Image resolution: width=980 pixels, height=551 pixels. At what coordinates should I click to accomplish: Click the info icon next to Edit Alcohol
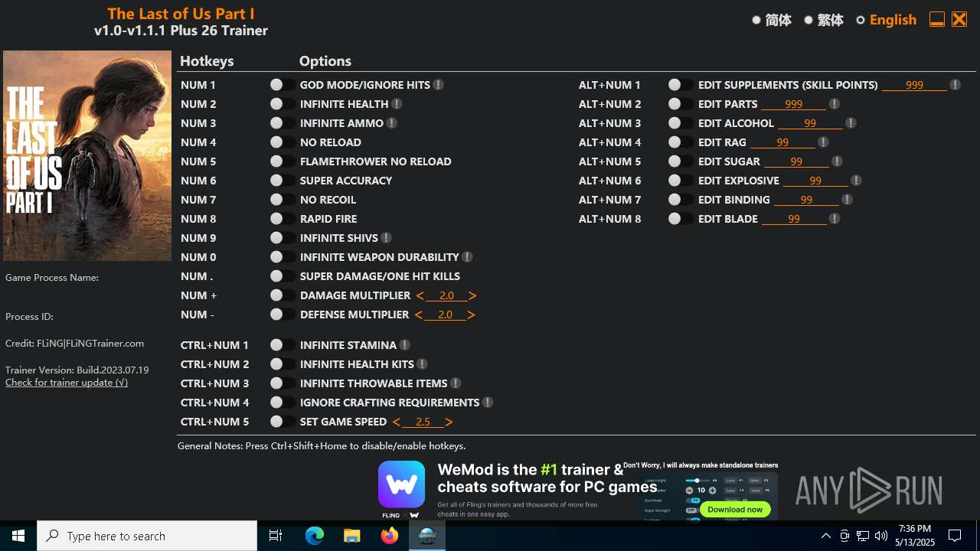[850, 123]
